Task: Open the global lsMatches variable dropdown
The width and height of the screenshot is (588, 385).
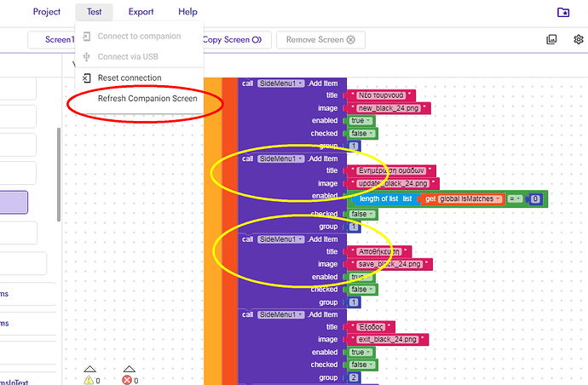Action: [470, 199]
